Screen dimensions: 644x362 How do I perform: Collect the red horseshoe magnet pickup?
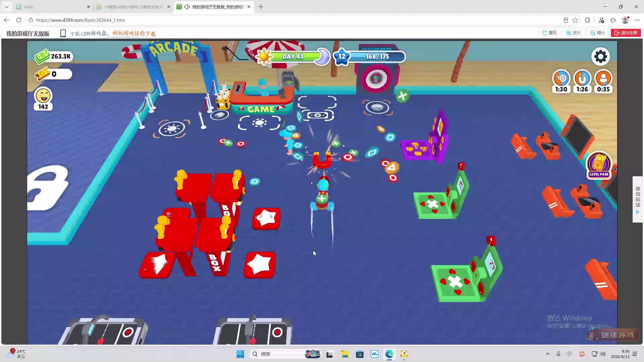(x=322, y=160)
